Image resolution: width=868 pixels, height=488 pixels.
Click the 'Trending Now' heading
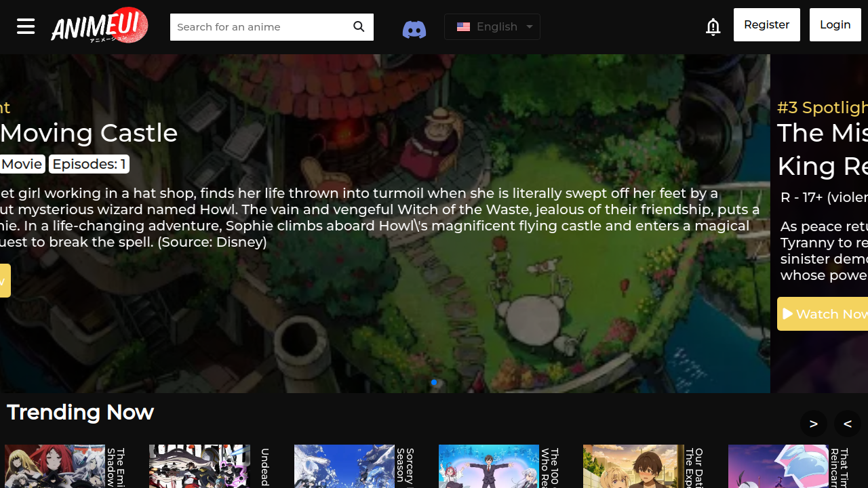pos(80,412)
